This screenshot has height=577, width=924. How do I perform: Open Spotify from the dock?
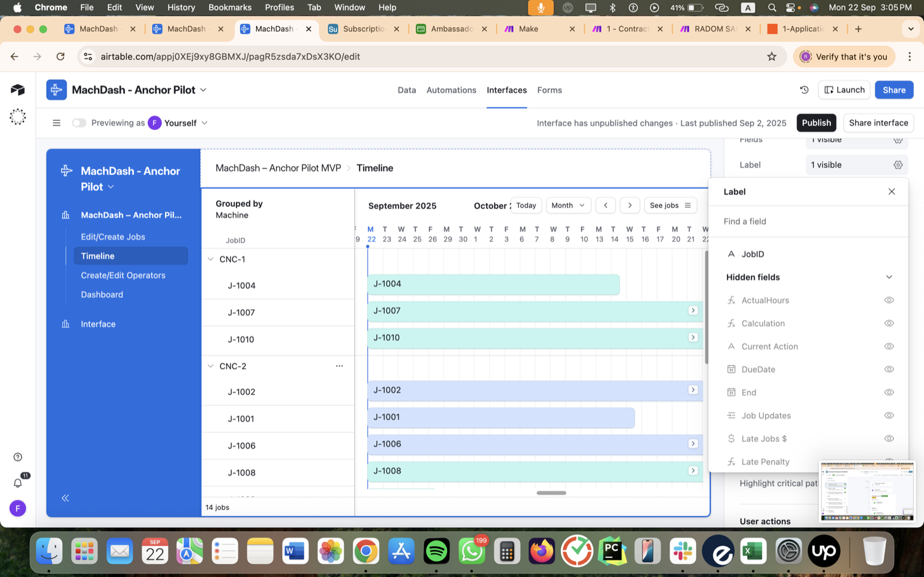click(x=437, y=551)
